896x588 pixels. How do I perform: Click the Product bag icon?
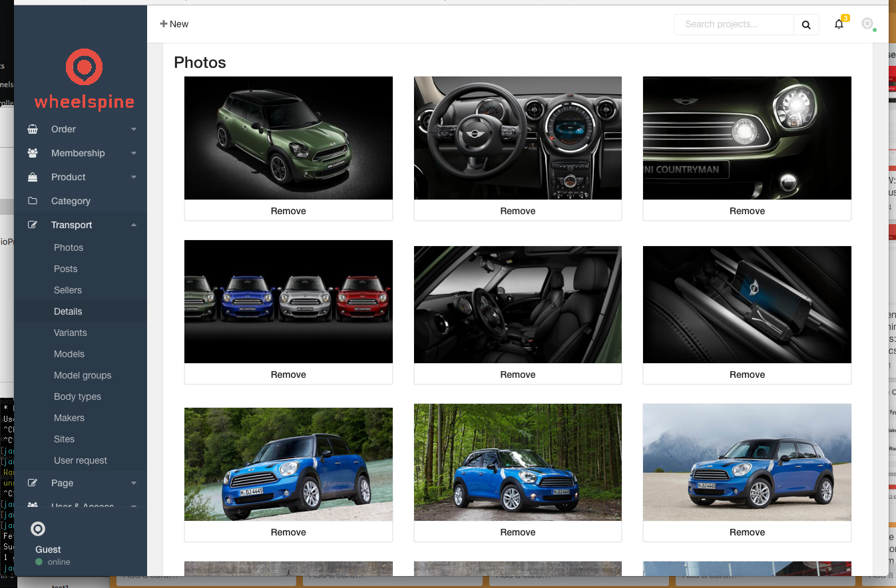click(33, 177)
